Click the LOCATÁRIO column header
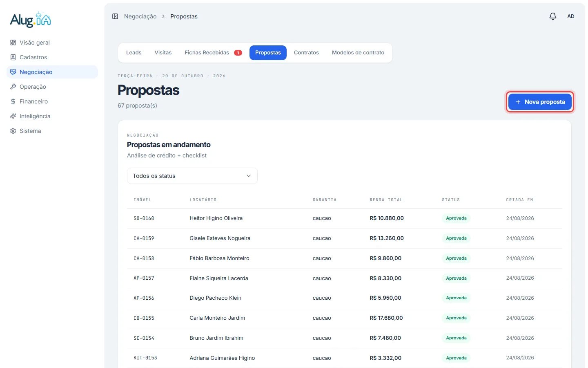 203,200
